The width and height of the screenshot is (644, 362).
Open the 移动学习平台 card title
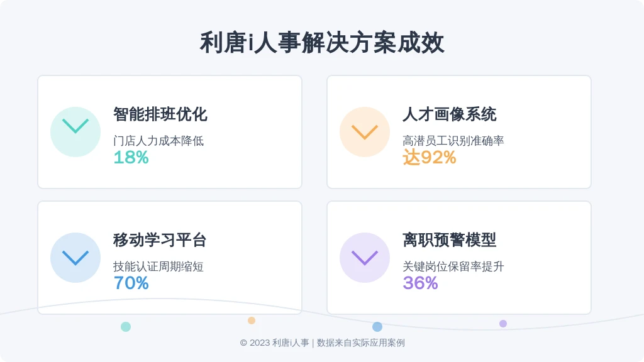click(x=160, y=239)
